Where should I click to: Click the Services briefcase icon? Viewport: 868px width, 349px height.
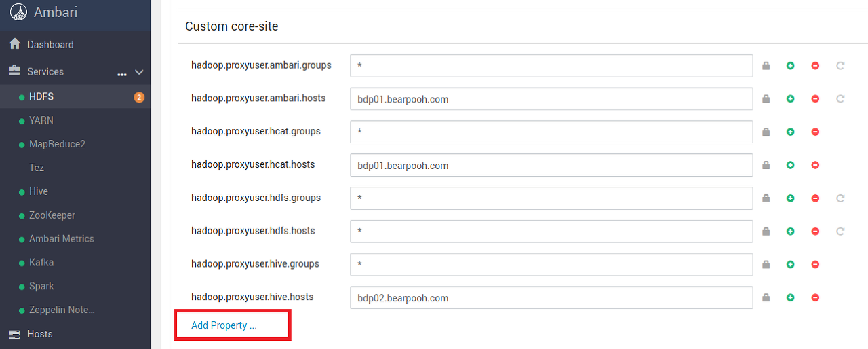coord(14,71)
